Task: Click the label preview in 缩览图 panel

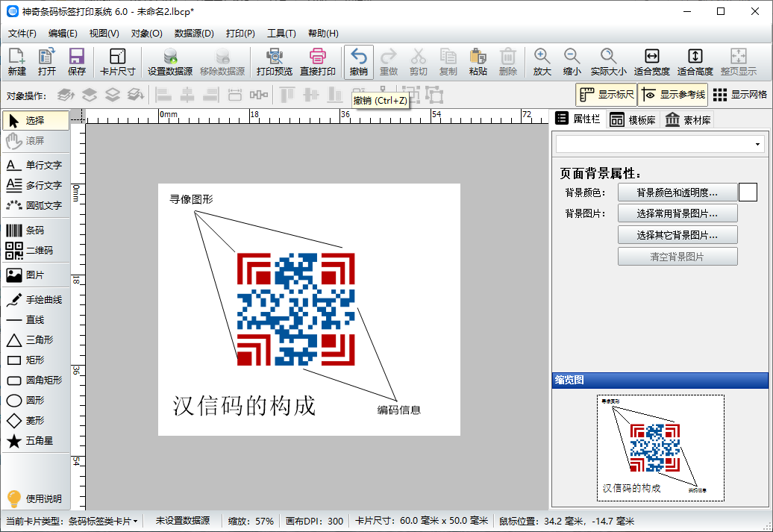Action: (660, 448)
